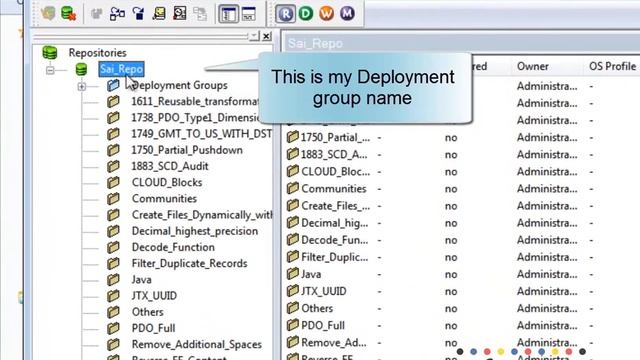Click the Administra... owner cell in Java row
640x360 pixels.
click(547, 274)
